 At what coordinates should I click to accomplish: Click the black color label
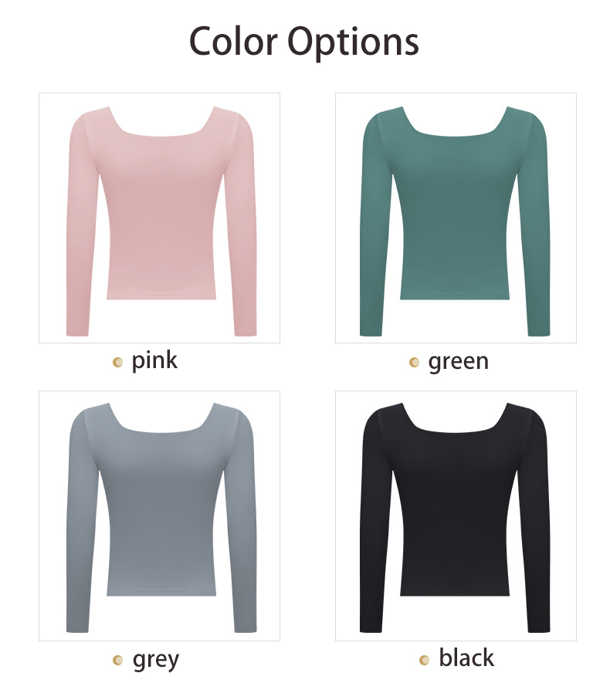click(x=466, y=658)
